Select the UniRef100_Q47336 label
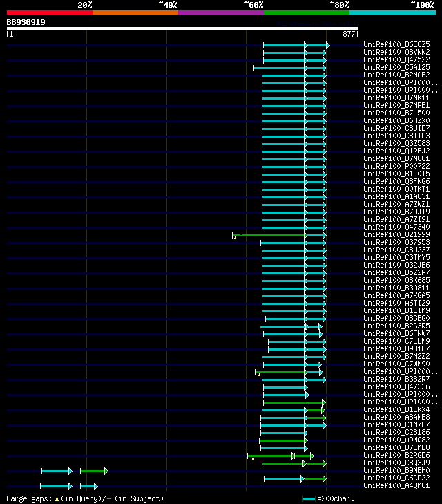Viewport: 442px width, 504px height. pos(396,386)
